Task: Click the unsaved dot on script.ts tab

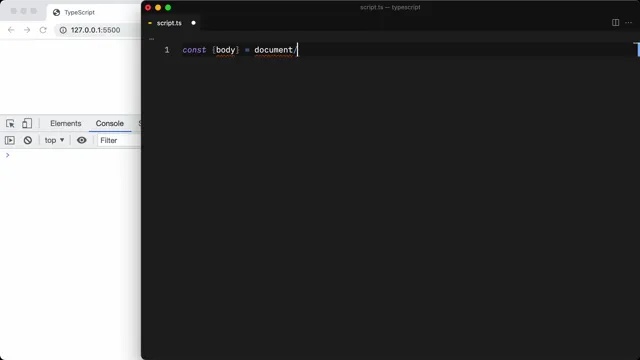Action: 193,23
